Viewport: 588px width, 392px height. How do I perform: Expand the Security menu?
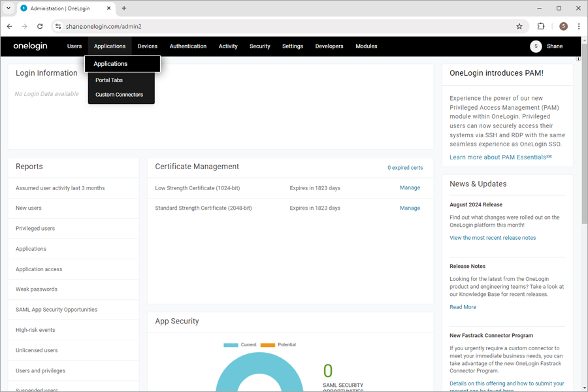[x=260, y=46]
